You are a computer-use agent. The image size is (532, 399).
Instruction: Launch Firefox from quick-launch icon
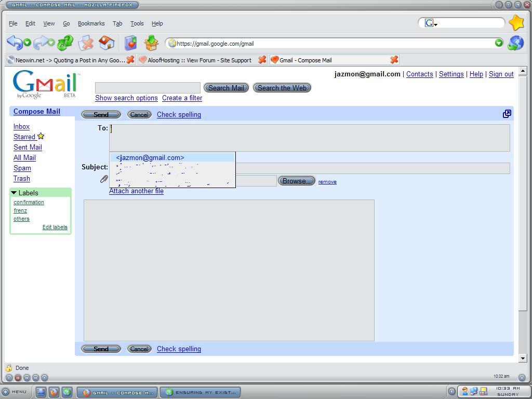[54, 392]
